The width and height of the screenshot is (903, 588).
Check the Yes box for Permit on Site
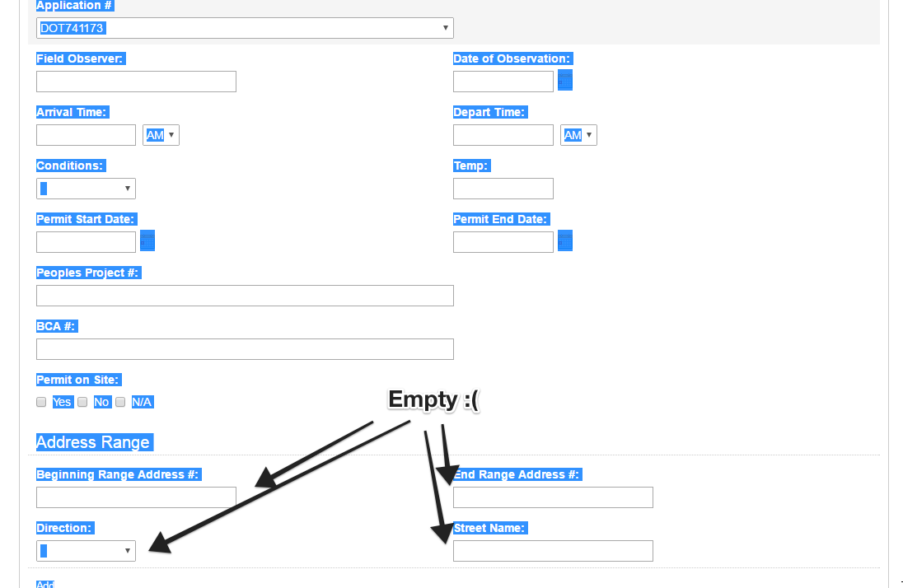tap(41, 402)
